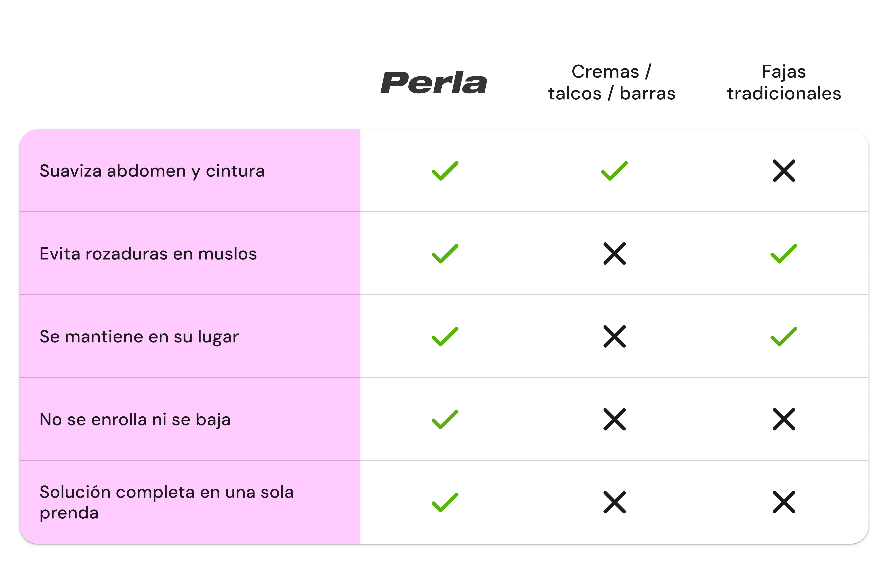The image size is (881, 588).
Task: Select the 'Se mantiene en su lugar' label
Action: (139, 337)
